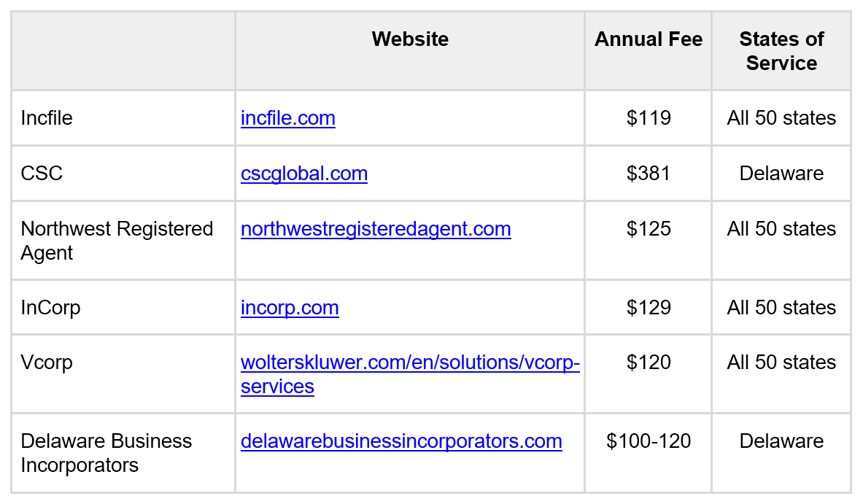Click the States of Service header
The height and width of the screenshot is (504, 863).
pyautogui.click(x=781, y=50)
